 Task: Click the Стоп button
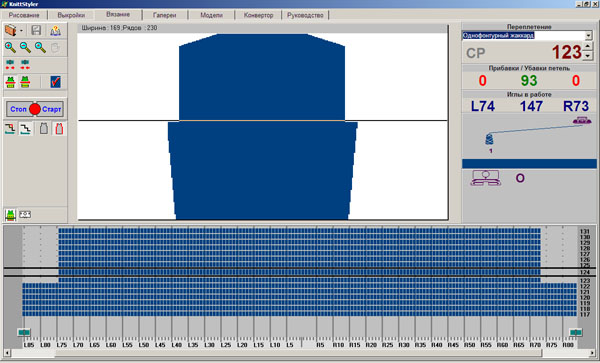click(18, 109)
